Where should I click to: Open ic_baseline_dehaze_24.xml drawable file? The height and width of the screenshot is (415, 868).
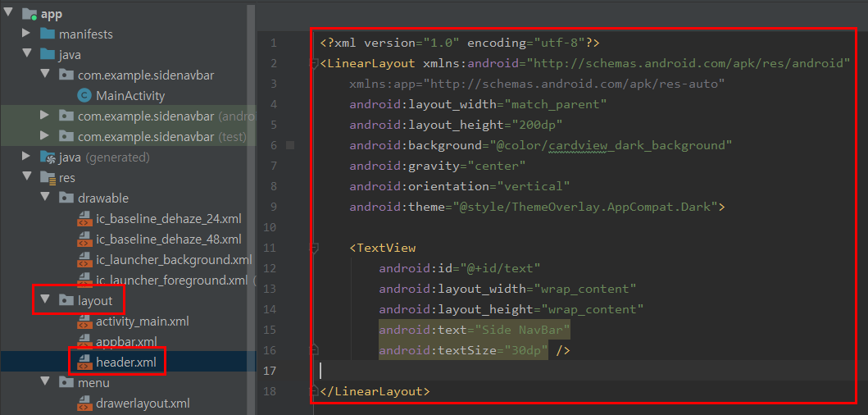168,219
